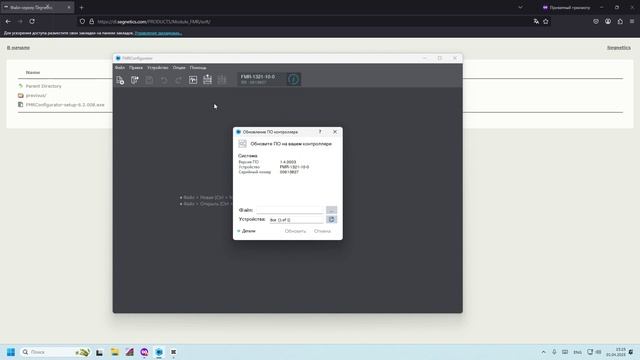640x360 pixels.
Task: Click the taskbar search box
Action: (56, 352)
